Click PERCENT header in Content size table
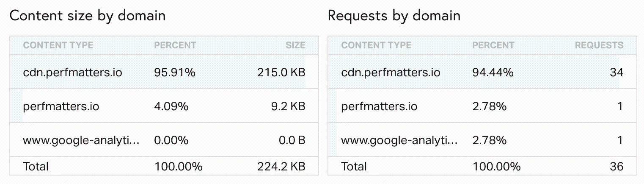Screen dimensions: 644x184 click(175, 45)
